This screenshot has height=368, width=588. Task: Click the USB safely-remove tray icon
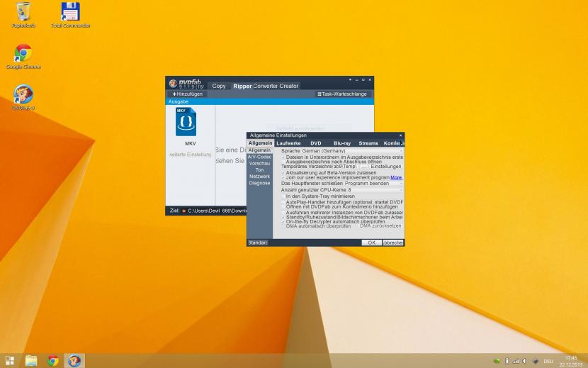tap(507, 361)
